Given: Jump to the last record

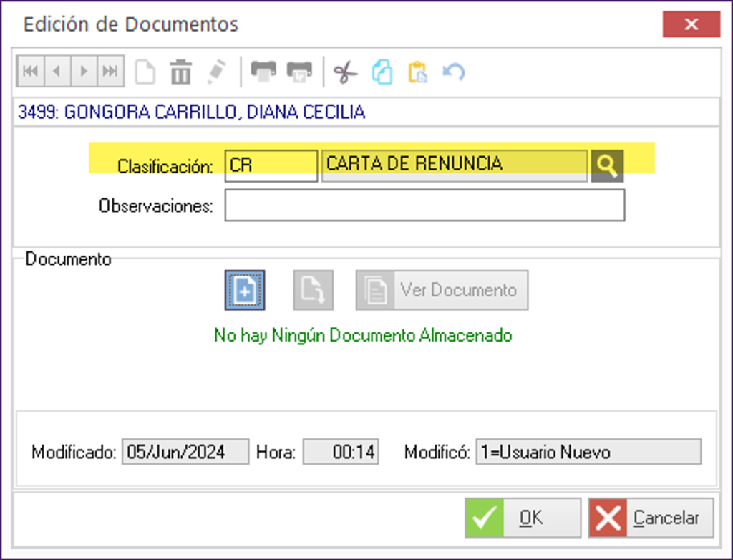Looking at the screenshot, I should (x=110, y=71).
